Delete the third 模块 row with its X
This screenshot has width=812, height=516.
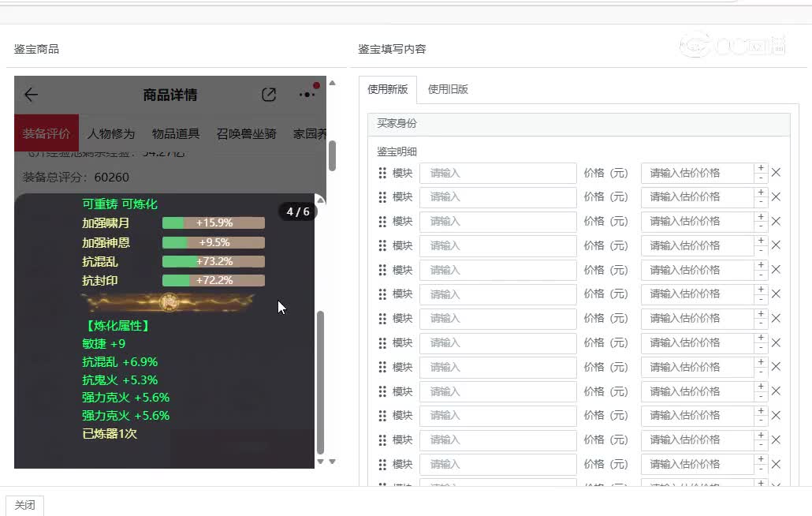pos(776,221)
